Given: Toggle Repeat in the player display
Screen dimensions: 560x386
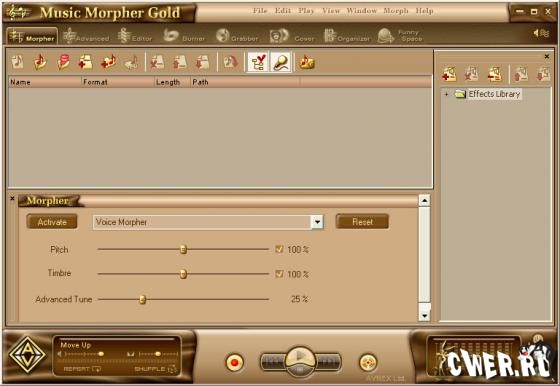Looking at the screenshot, I should 82,369.
